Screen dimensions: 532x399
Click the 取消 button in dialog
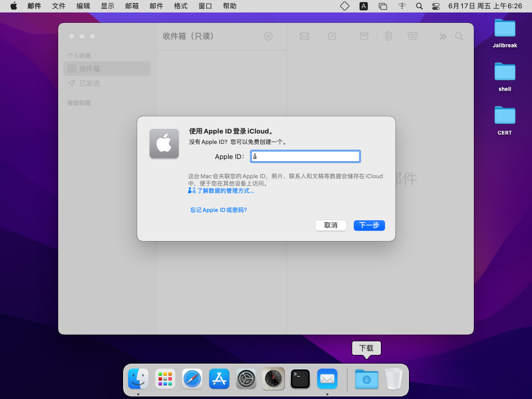[x=331, y=225]
